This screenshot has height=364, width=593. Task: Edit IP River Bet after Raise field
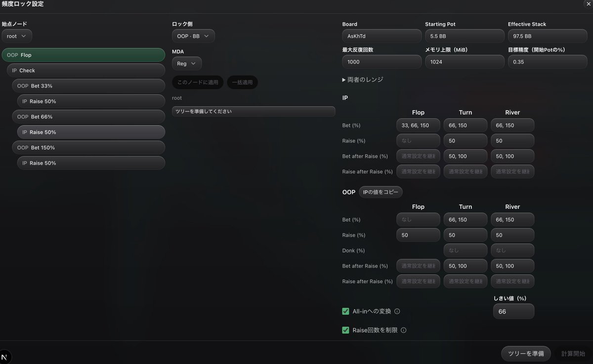pos(512,156)
